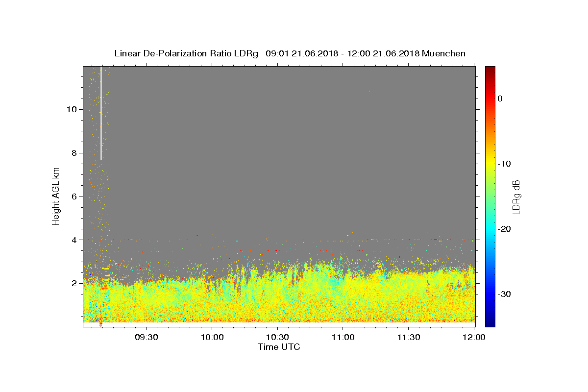Viewport: 588px width, 392px height.
Task: Click the colorbar value label -30
Action: coord(504,294)
